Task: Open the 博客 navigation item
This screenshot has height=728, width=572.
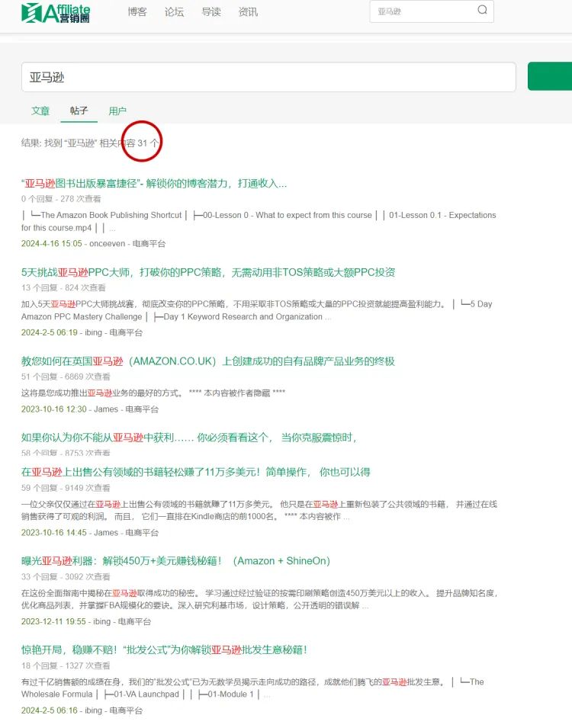Action: (137, 11)
